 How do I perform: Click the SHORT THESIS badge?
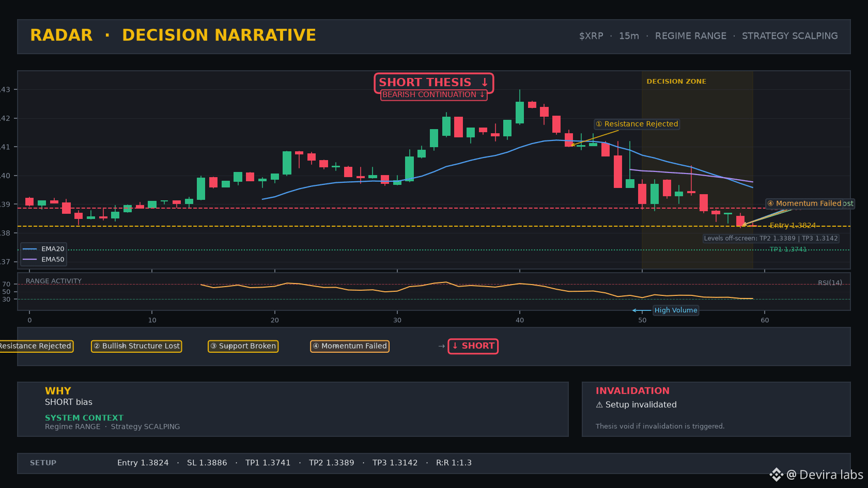click(434, 83)
